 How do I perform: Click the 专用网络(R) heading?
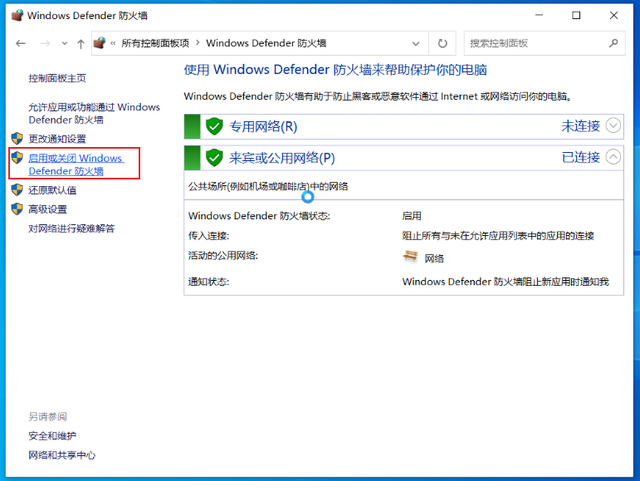[x=263, y=127]
